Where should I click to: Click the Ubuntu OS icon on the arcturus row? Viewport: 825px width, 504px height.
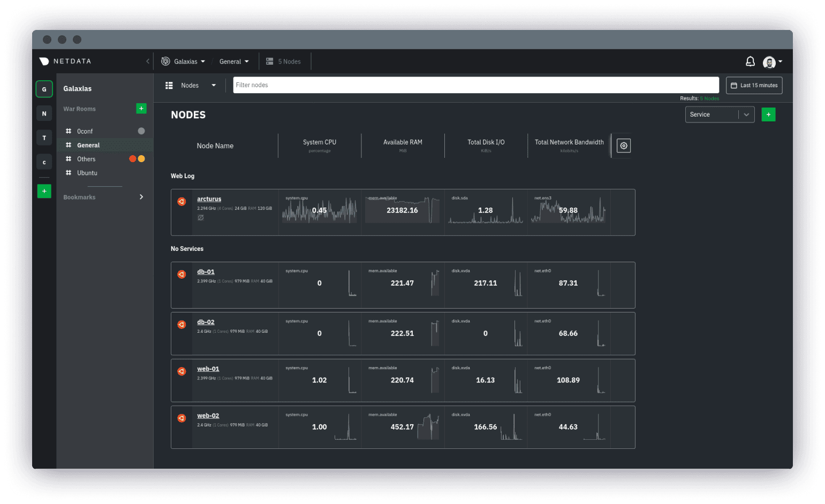[x=181, y=202]
